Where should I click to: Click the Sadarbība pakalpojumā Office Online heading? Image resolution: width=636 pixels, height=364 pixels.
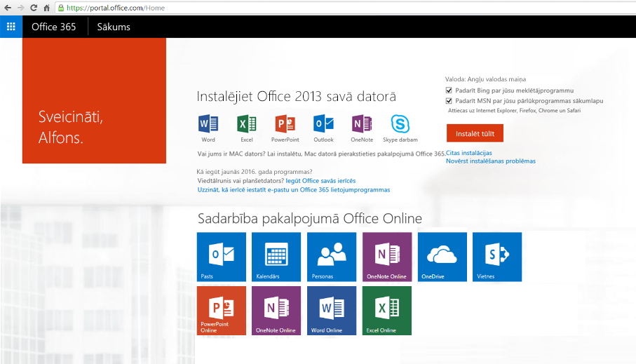click(309, 218)
